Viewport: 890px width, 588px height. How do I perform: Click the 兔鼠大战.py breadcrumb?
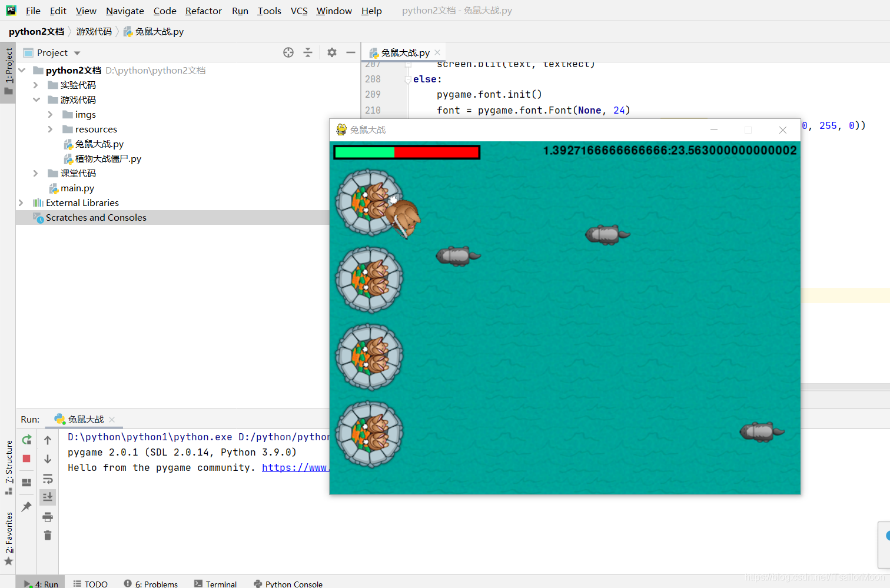pos(154,31)
